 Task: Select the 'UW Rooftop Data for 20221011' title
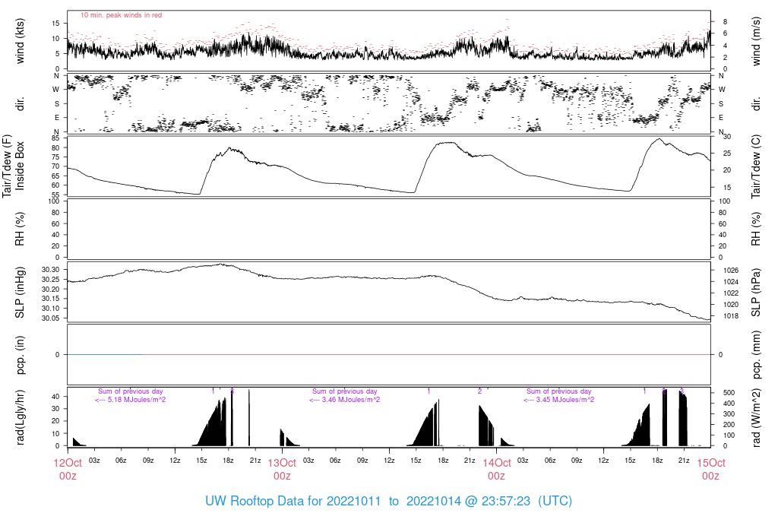pos(293,501)
